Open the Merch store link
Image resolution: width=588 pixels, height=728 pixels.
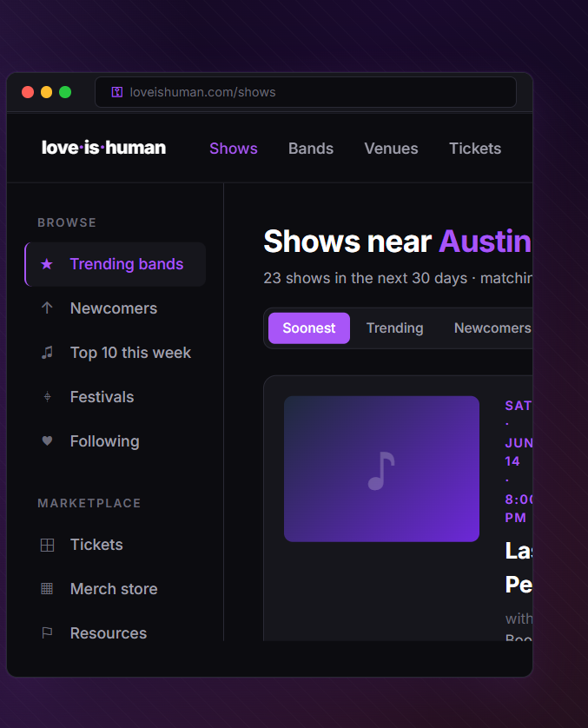116,589
